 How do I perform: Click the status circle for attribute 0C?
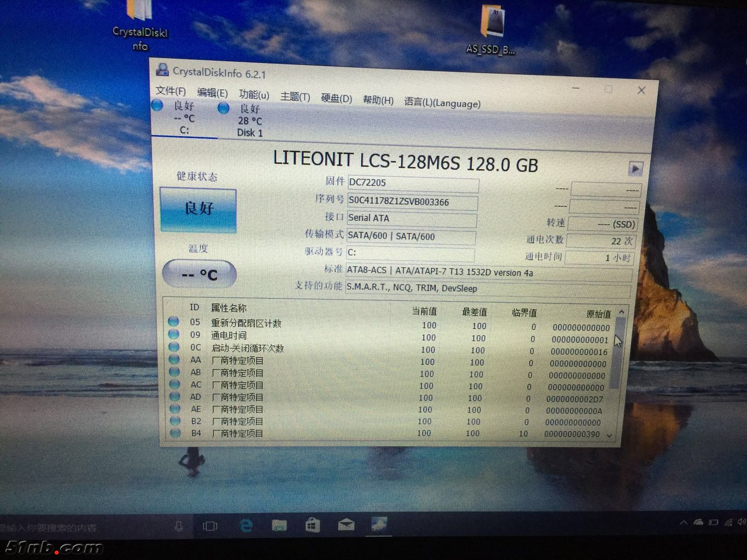point(174,347)
